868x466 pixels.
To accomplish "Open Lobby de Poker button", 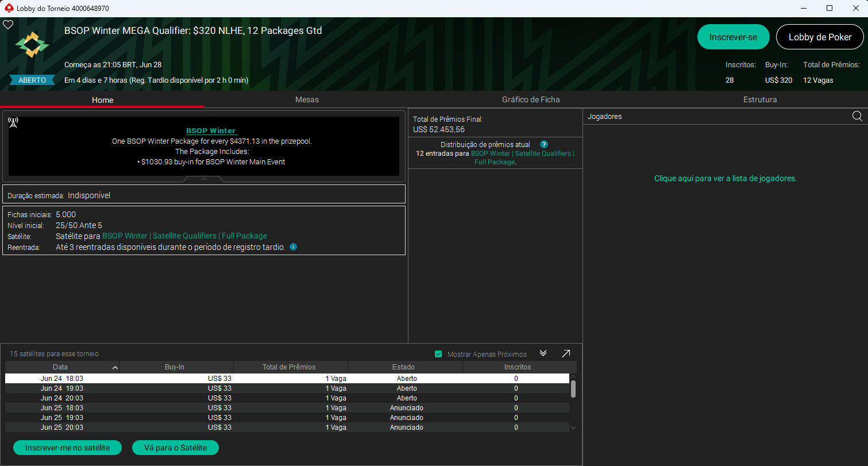I will click(x=820, y=37).
